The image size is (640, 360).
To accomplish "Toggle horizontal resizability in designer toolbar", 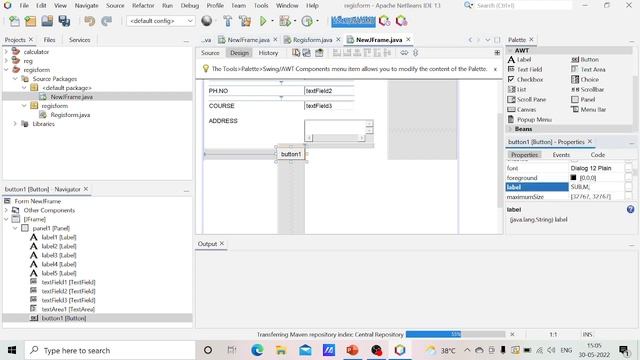I will 404,53.
